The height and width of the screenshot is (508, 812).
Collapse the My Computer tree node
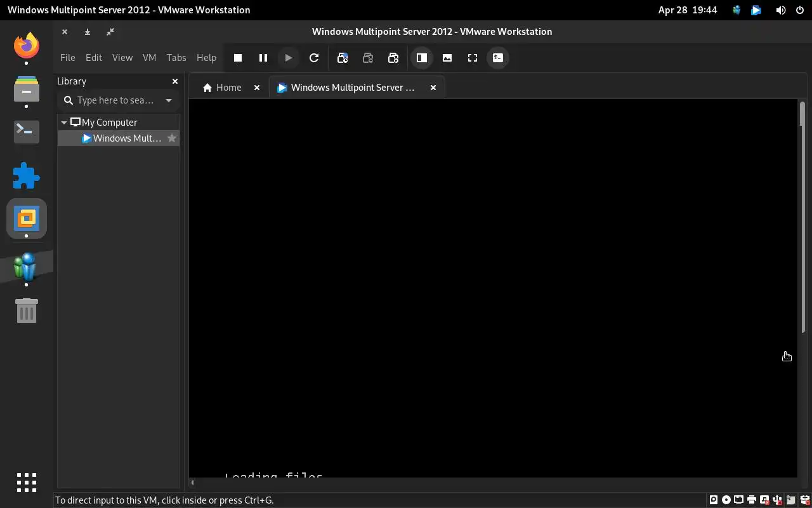pyautogui.click(x=64, y=122)
